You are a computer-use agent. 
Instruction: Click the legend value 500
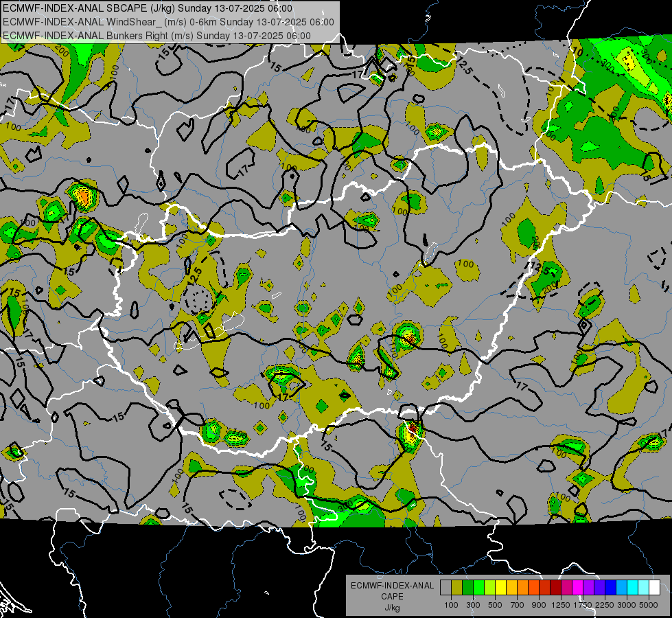[x=495, y=605]
